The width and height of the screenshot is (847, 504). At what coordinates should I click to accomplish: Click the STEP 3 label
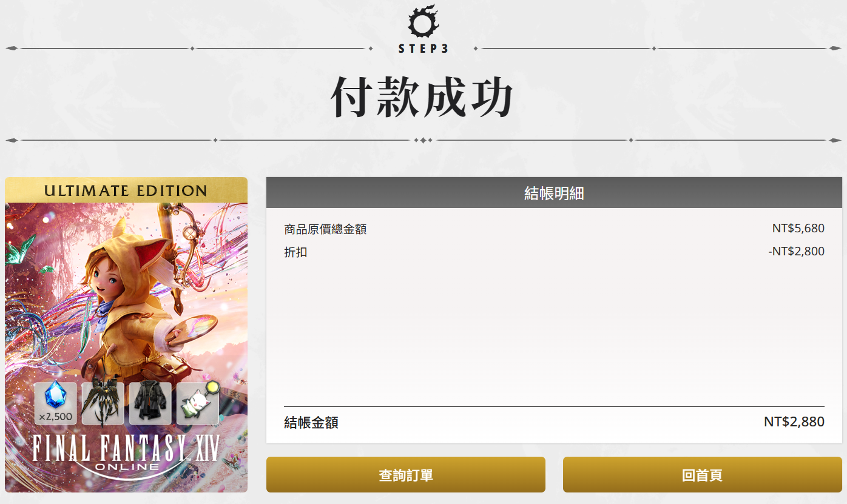(423, 49)
